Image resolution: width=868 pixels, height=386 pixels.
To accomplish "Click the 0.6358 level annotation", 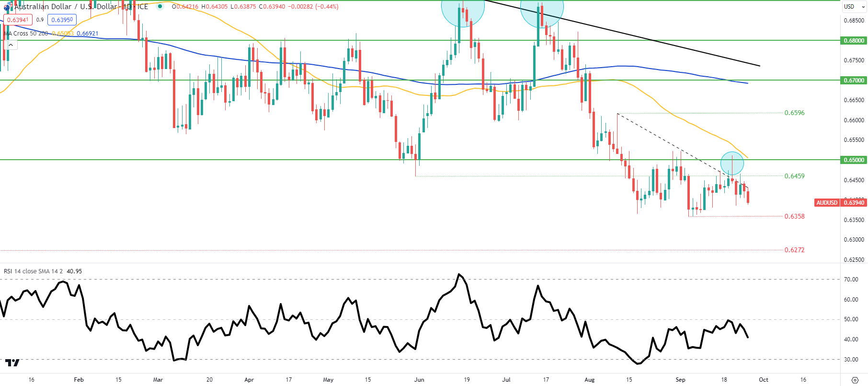I will point(795,216).
